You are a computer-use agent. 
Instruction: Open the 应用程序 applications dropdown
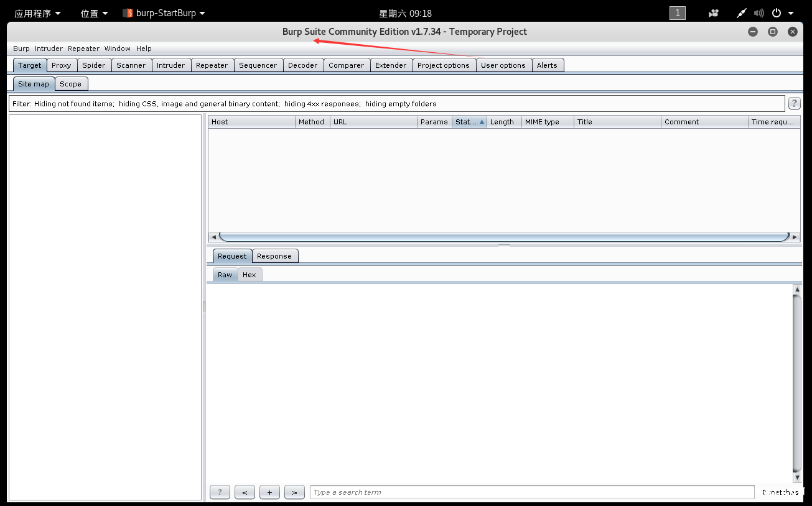coord(36,12)
